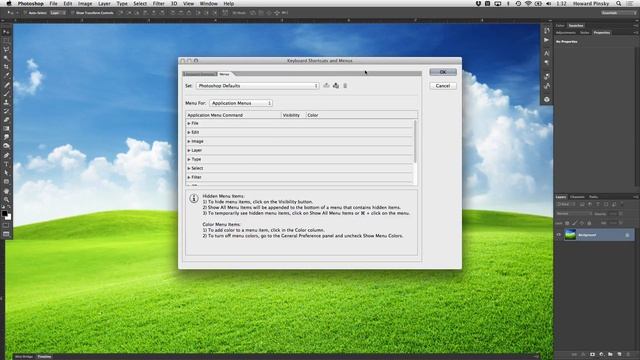This screenshot has height=360, width=640.
Task: Select the History Brush tool
Action: [6, 111]
